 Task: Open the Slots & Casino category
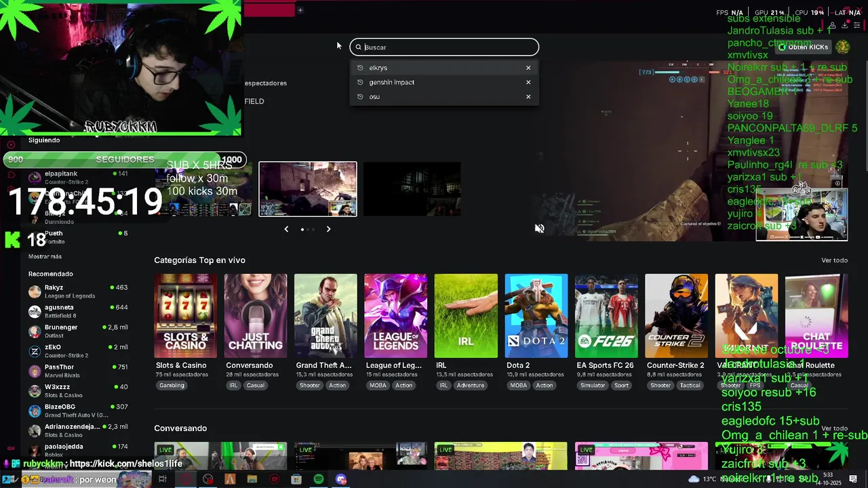(x=185, y=316)
